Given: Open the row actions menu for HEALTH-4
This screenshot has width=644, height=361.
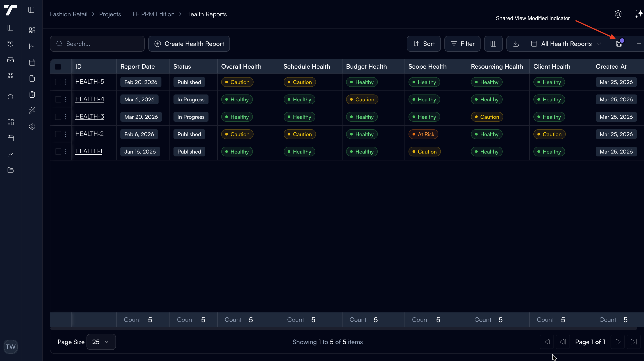Looking at the screenshot, I should pos(65,99).
